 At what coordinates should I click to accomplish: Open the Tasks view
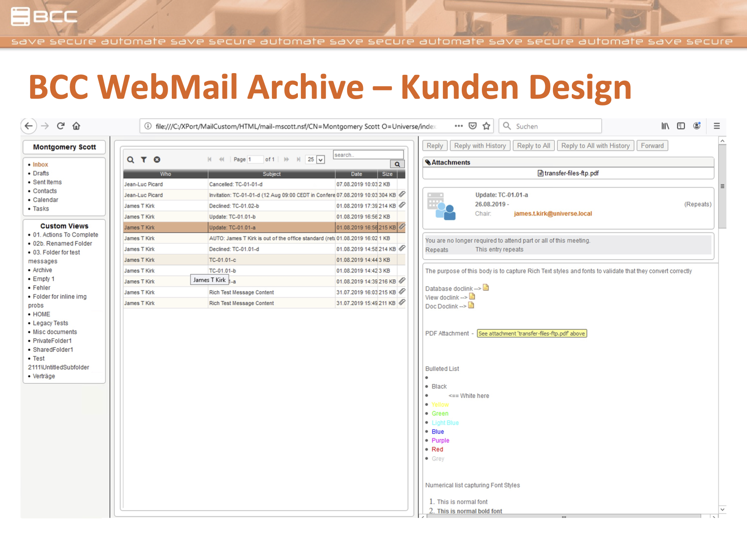tap(41, 208)
